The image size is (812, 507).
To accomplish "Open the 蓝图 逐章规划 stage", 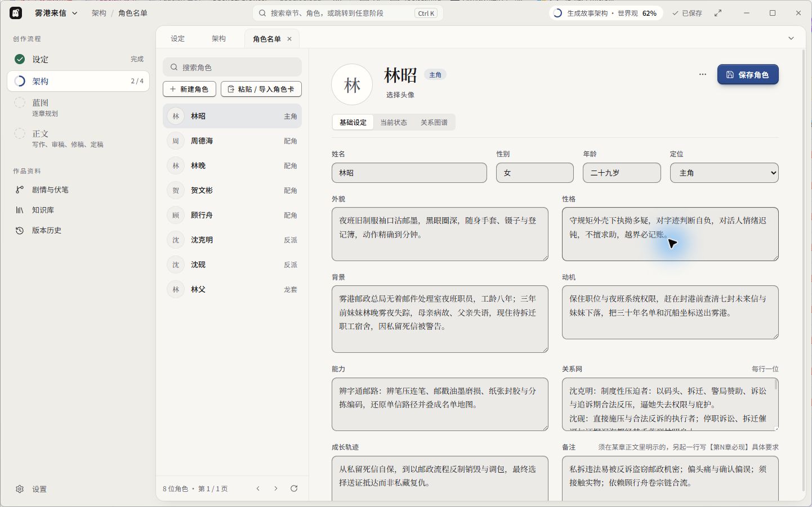I will point(78,107).
